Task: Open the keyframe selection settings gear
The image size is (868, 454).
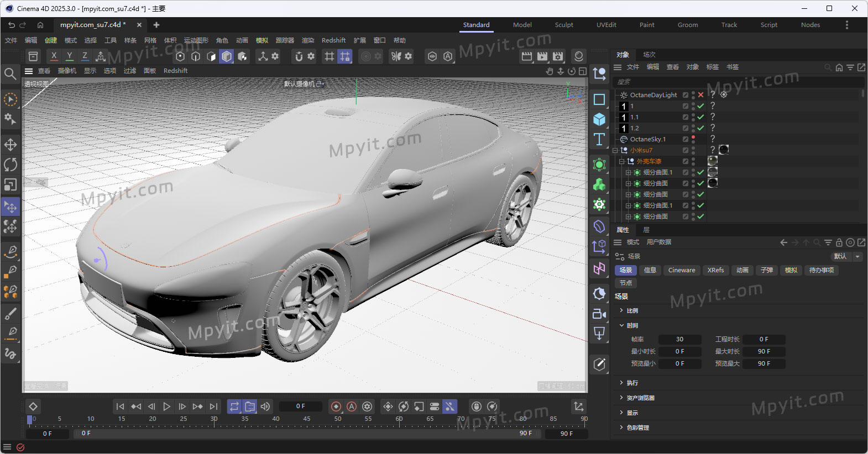Action: 367,407
